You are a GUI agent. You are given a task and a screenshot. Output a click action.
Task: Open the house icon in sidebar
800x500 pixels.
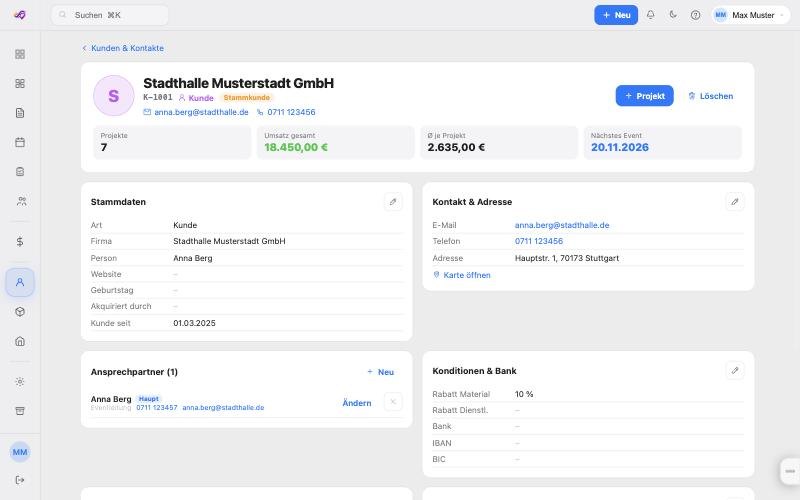20,341
